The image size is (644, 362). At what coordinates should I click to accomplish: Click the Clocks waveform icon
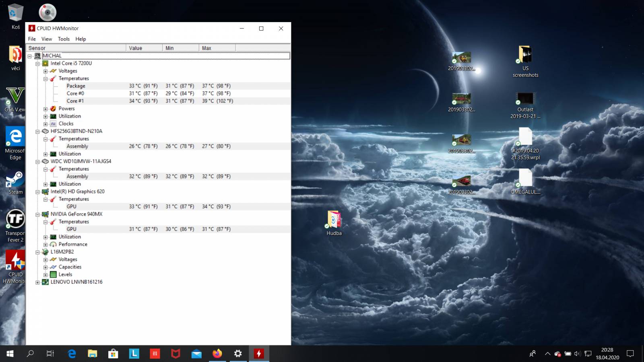(x=53, y=123)
